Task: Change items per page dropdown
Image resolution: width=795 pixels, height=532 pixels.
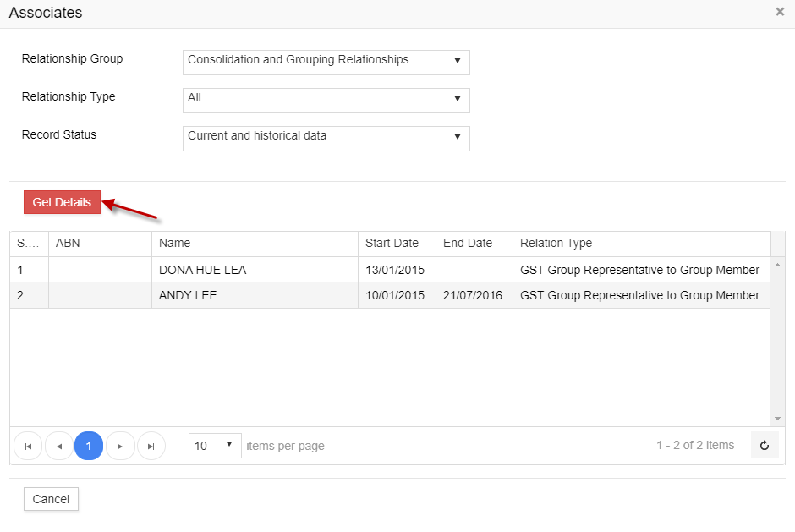Action: point(215,446)
